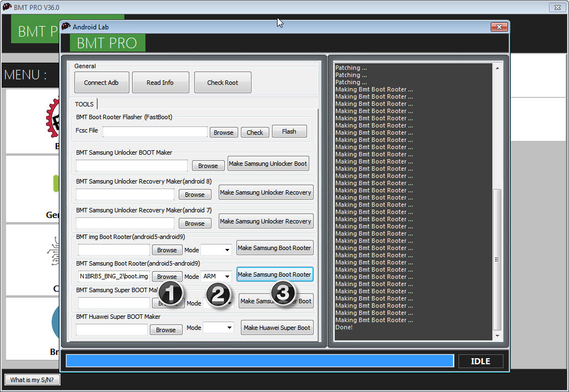Click Check in Boot Rooter Flasher section
Viewport: 569px width, 392px height.
[255, 133]
